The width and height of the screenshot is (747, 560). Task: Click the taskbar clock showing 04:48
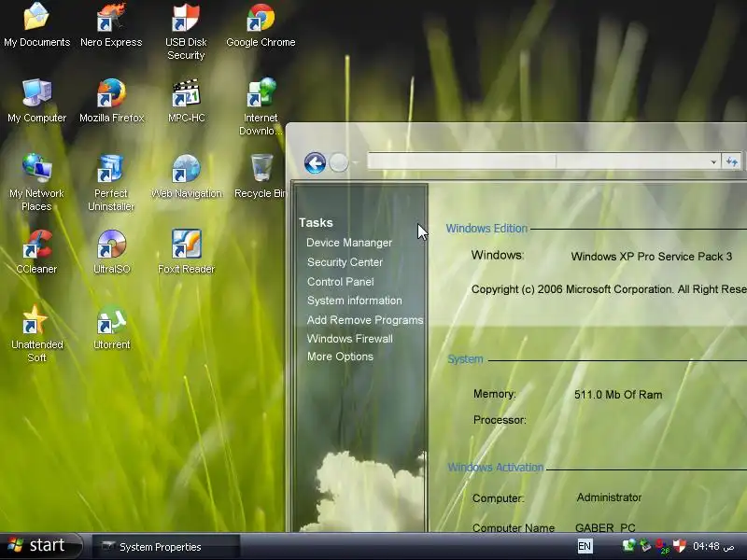click(712, 546)
